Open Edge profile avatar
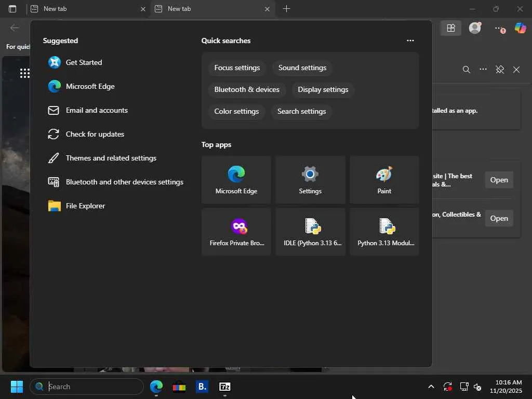Viewport: 532px width, 399px height. point(475,28)
